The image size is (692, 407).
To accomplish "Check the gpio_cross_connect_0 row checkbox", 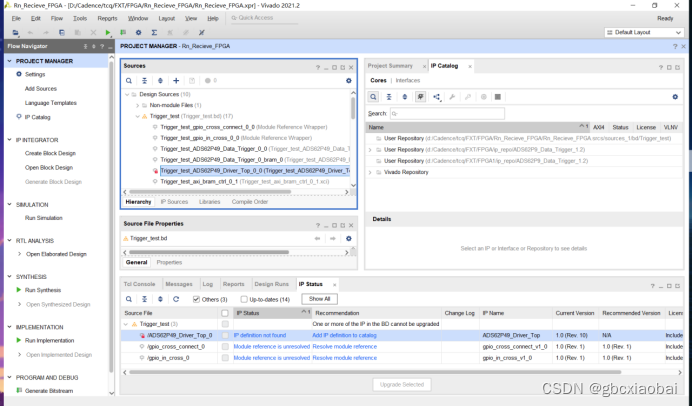I will click(225, 347).
